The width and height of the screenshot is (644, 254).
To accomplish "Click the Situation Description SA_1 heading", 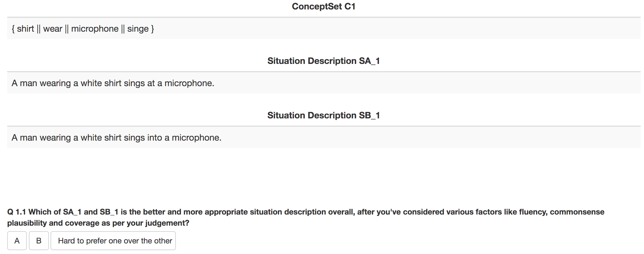I will click(323, 61).
